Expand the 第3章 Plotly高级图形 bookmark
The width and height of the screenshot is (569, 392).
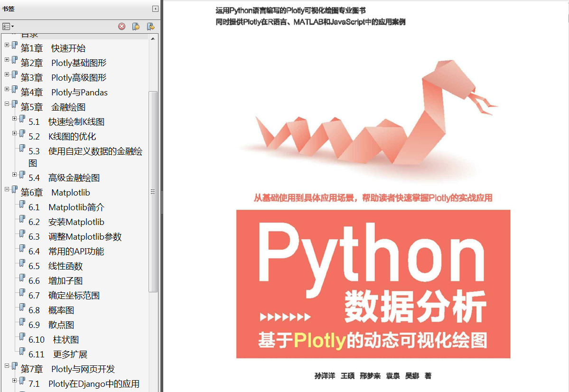point(7,75)
